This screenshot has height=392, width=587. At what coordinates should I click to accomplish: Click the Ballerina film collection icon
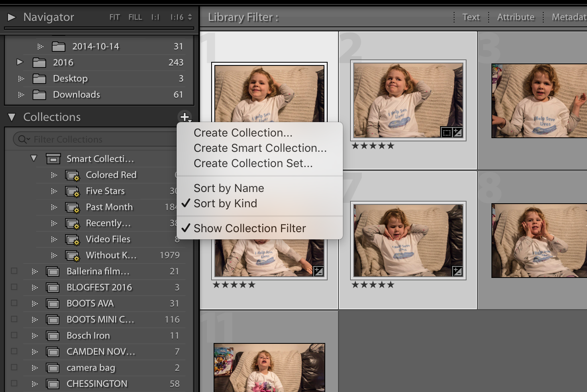[53, 272]
